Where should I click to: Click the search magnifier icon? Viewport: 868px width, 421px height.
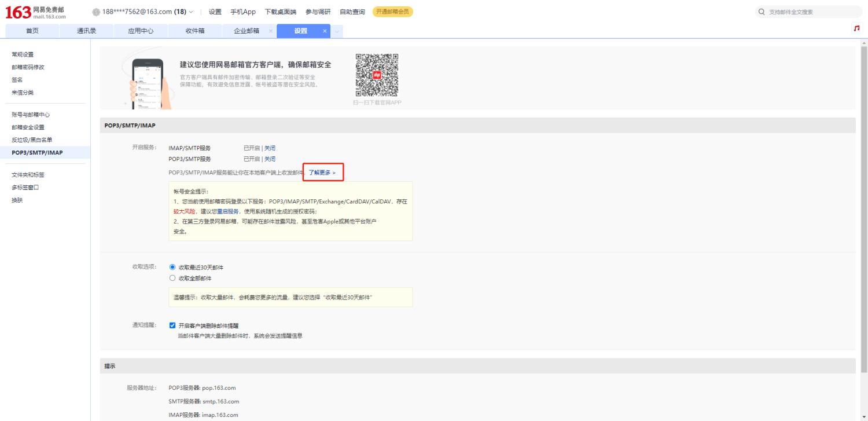762,12
